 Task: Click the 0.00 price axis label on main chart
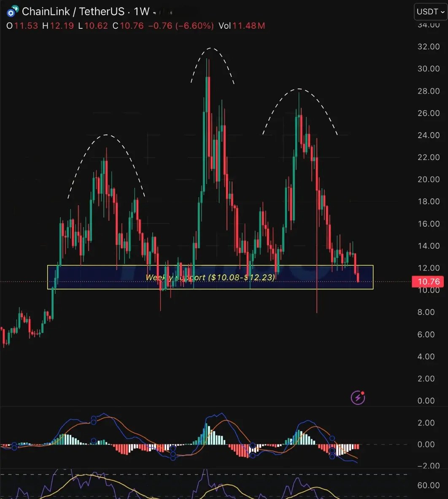pos(426,401)
